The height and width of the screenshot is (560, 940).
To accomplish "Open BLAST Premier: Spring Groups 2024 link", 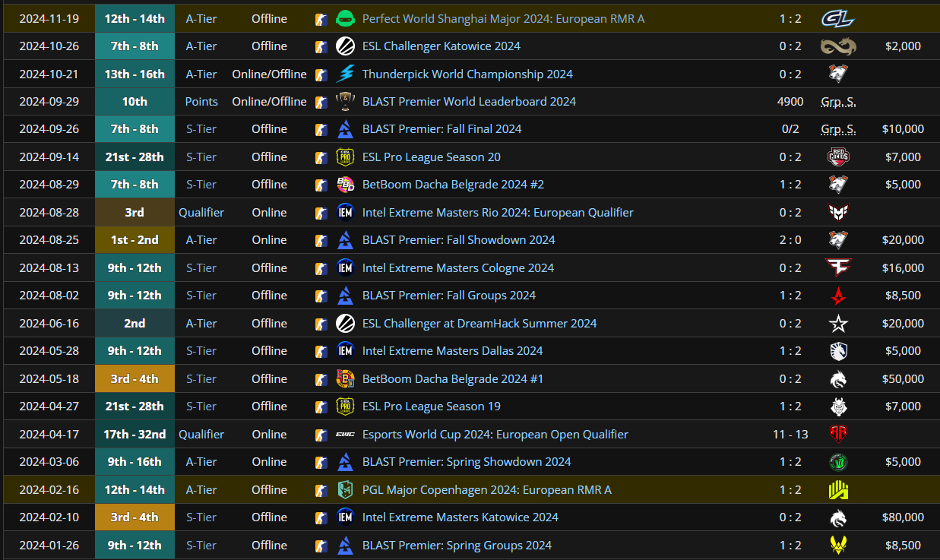I will [457, 546].
